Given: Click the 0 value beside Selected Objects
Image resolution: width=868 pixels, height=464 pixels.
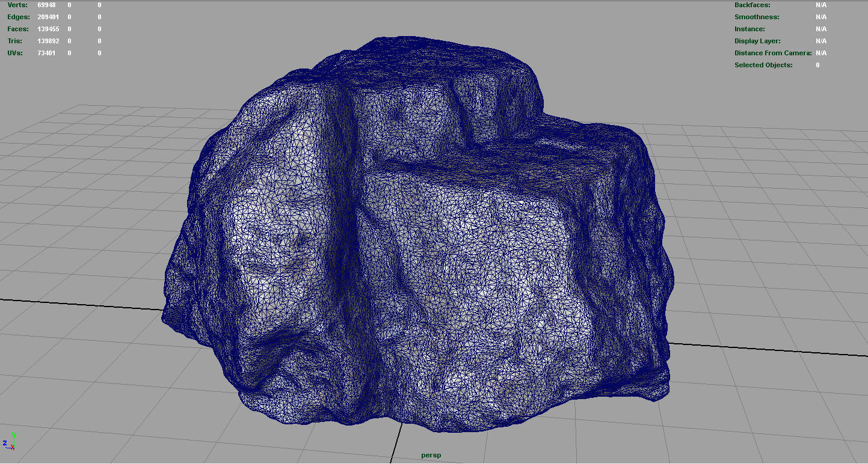Looking at the screenshot, I should tap(817, 65).
